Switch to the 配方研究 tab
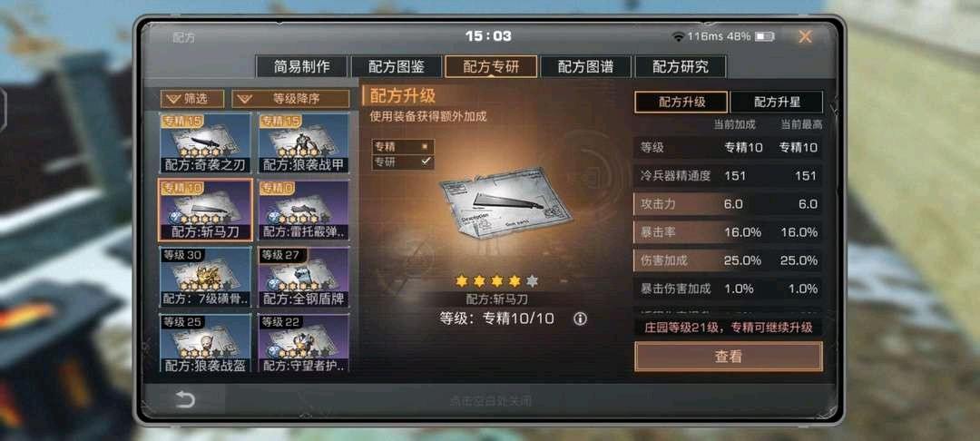Screen dimensions: 980x441 click(680, 67)
